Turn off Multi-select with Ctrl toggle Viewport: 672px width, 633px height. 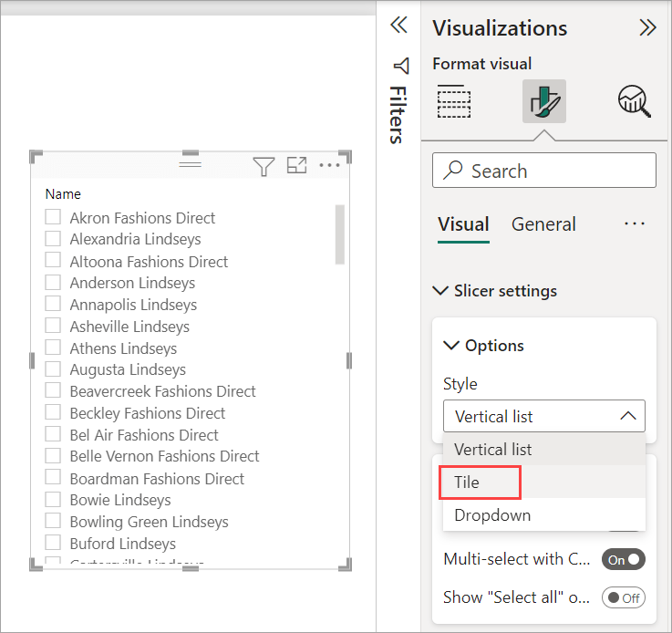(x=623, y=560)
